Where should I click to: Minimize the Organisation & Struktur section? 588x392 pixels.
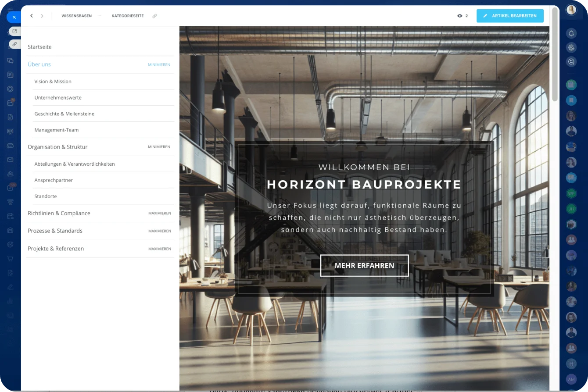click(159, 147)
